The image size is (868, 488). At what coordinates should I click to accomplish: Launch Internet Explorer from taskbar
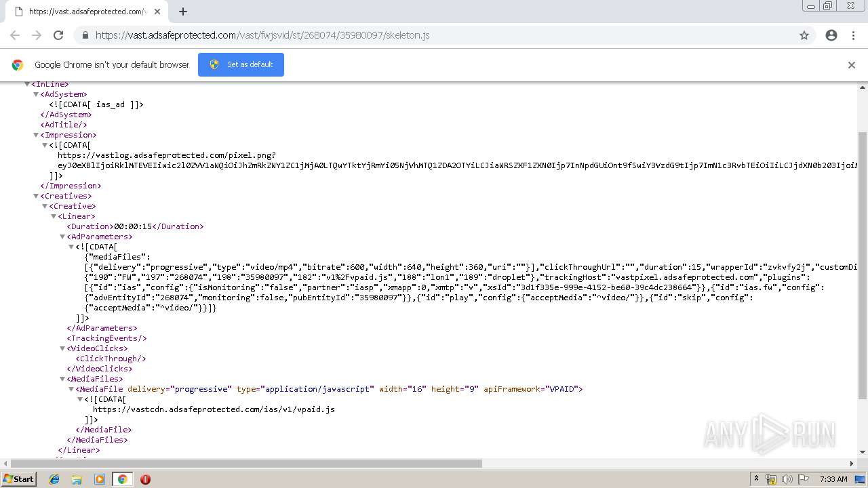pyautogui.click(x=54, y=479)
